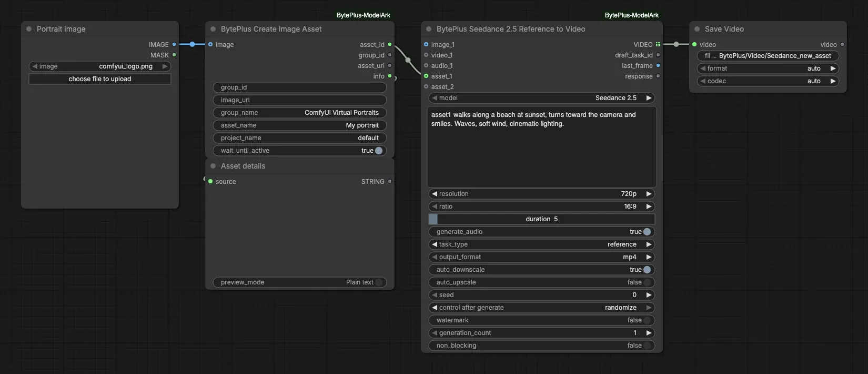This screenshot has width=868, height=374.
Task: Open control after generate randomize dropdown
Action: point(542,308)
